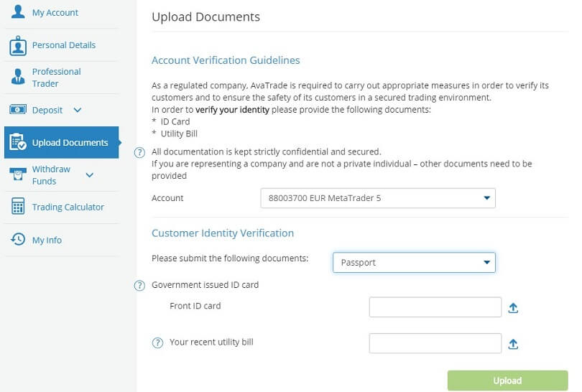Click help icon next to Government issued ID card
The height and width of the screenshot is (392, 582).
[141, 286]
